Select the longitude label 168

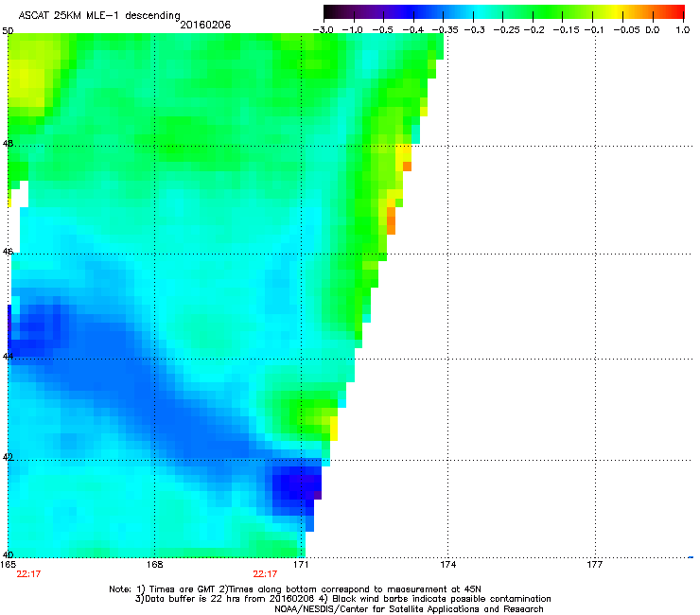pyautogui.click(x=155, y=565)
